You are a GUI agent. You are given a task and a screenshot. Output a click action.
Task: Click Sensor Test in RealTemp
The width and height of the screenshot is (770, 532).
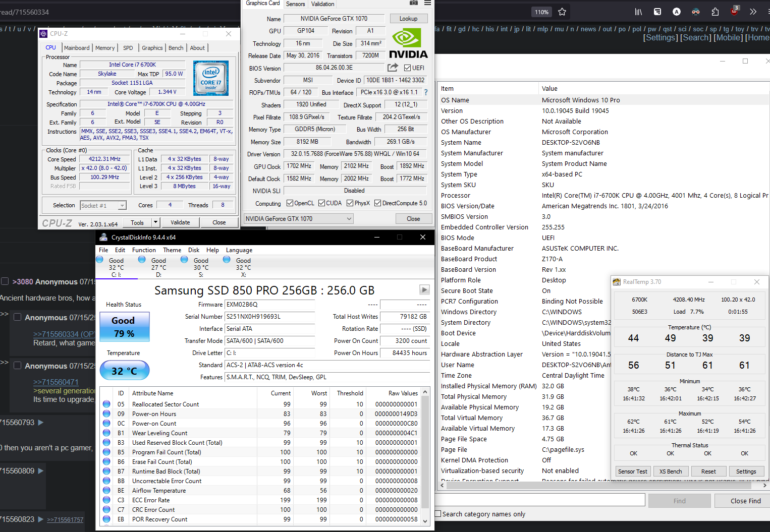pos(633,471)
